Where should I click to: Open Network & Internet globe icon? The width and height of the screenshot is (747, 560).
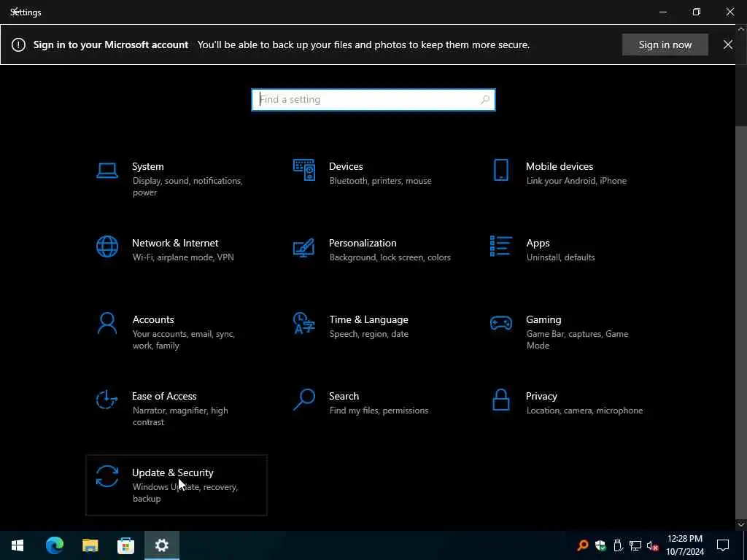(107, 246)
